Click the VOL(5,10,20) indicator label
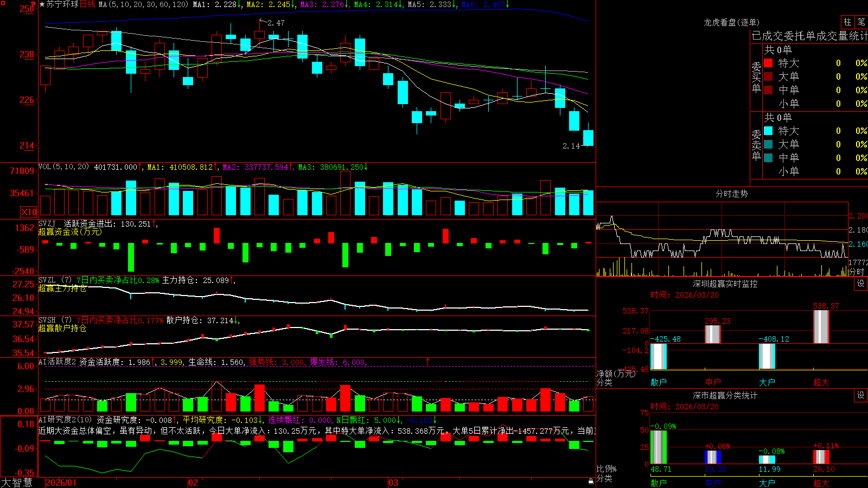This screenshot has height=488, width=868. pyautogui.click(x=63, y=167)
